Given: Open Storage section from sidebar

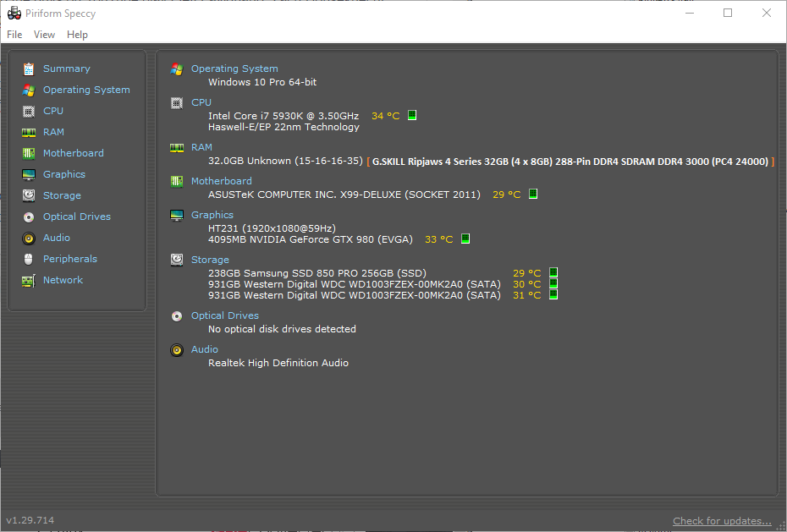Looking at the screenshot, I should point(63,195).
